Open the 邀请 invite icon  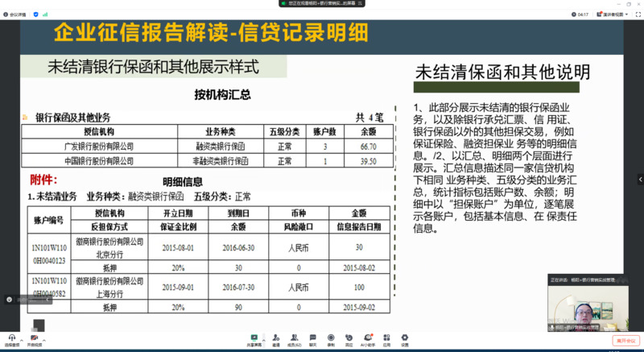(x=276, y=338)
